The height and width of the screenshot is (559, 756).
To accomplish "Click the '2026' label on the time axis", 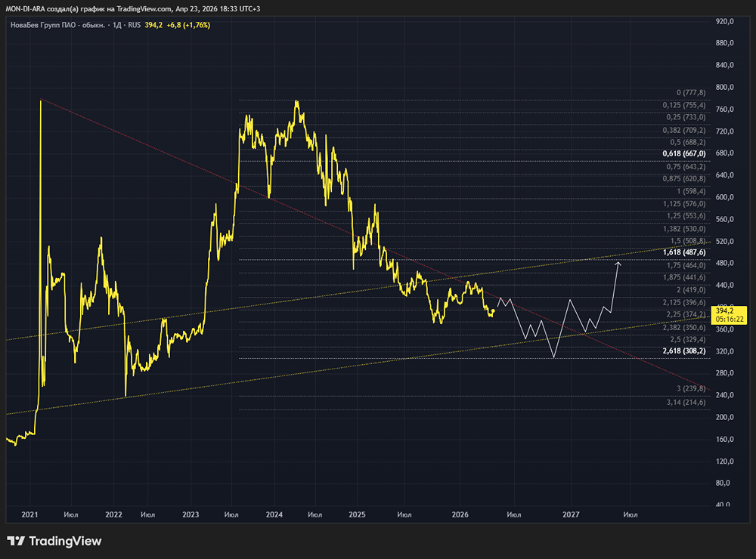I will coord(460,514).
